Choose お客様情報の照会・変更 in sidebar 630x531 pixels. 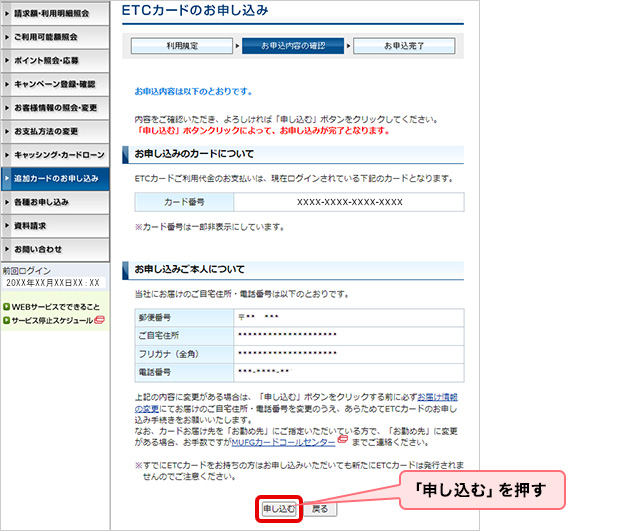pyautogui.click(x=53, y=107)
